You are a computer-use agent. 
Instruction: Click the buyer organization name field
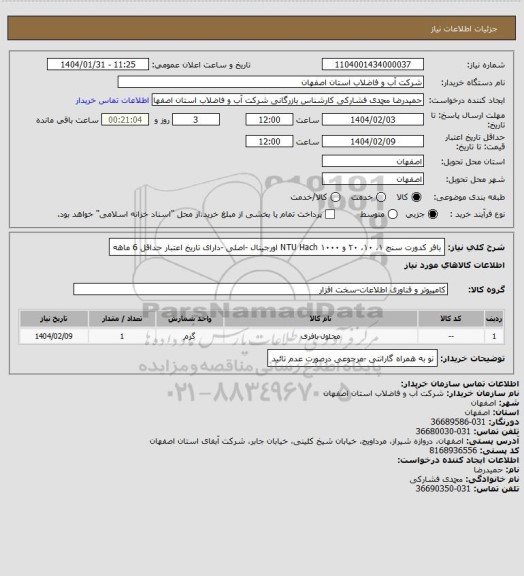270,82
